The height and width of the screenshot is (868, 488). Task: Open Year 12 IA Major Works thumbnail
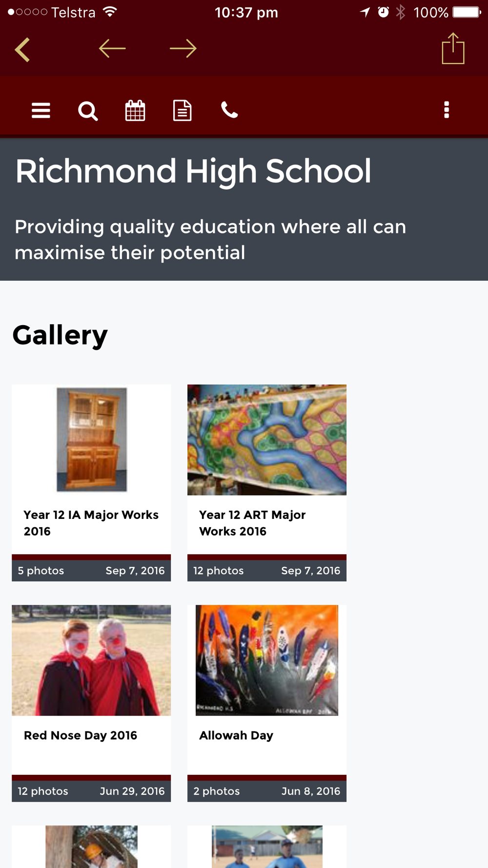tap(91, 439)
